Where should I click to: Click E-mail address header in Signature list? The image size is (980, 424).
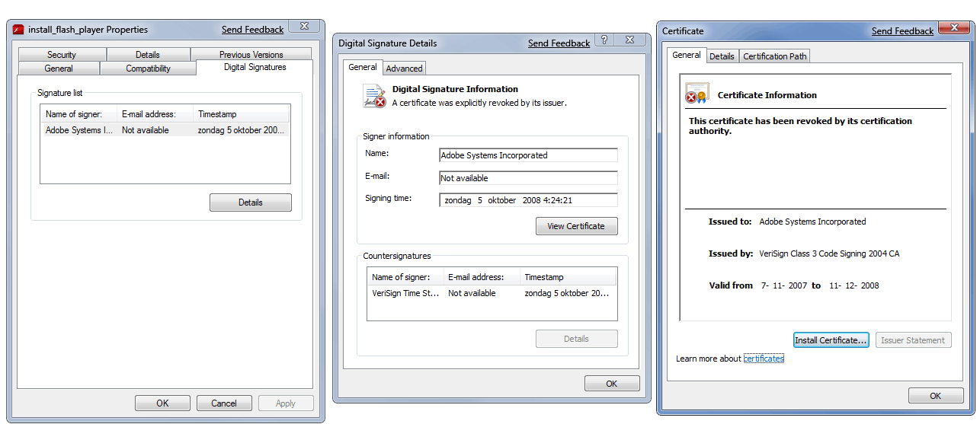[155, 114]
